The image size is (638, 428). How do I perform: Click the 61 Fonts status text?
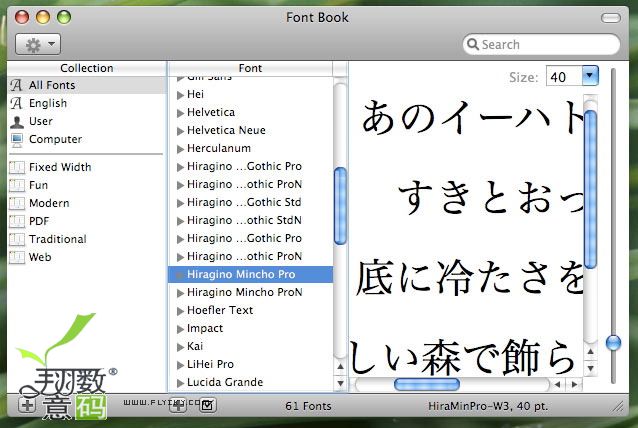[x=308, y=406]
